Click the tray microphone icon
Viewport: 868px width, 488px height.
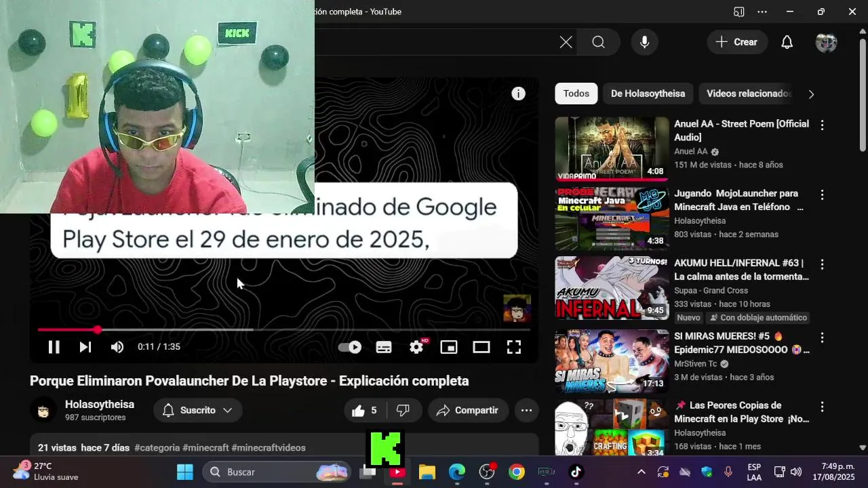(x=728, y=472)
